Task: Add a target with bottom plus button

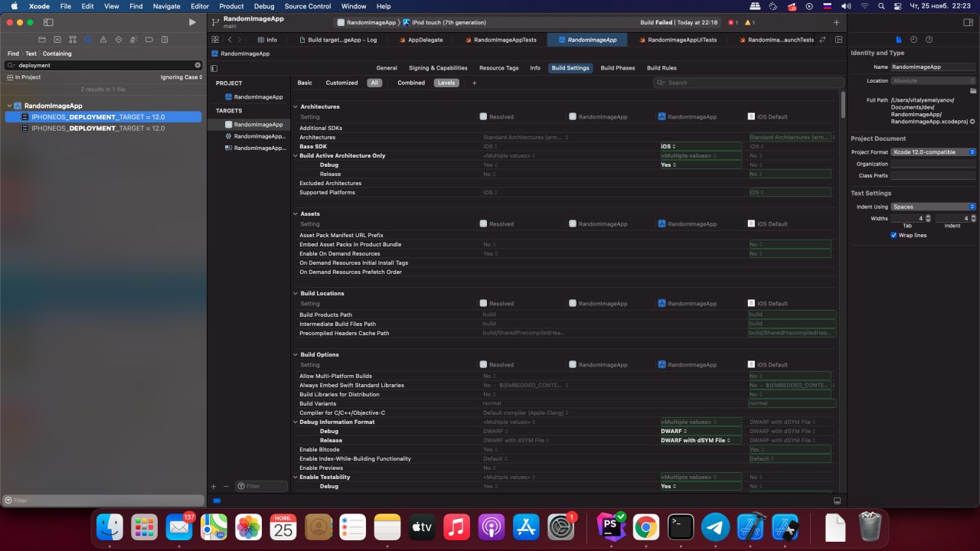Action: 214,486
